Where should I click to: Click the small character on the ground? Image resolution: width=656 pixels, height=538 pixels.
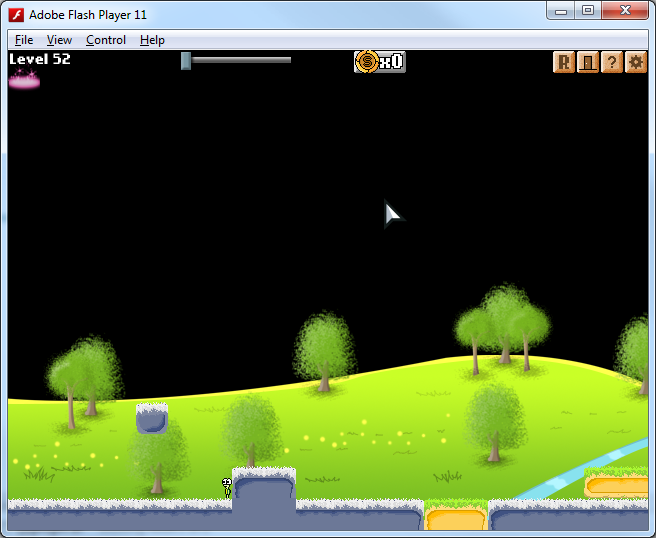pyautogui.click(x=227, y=488)
